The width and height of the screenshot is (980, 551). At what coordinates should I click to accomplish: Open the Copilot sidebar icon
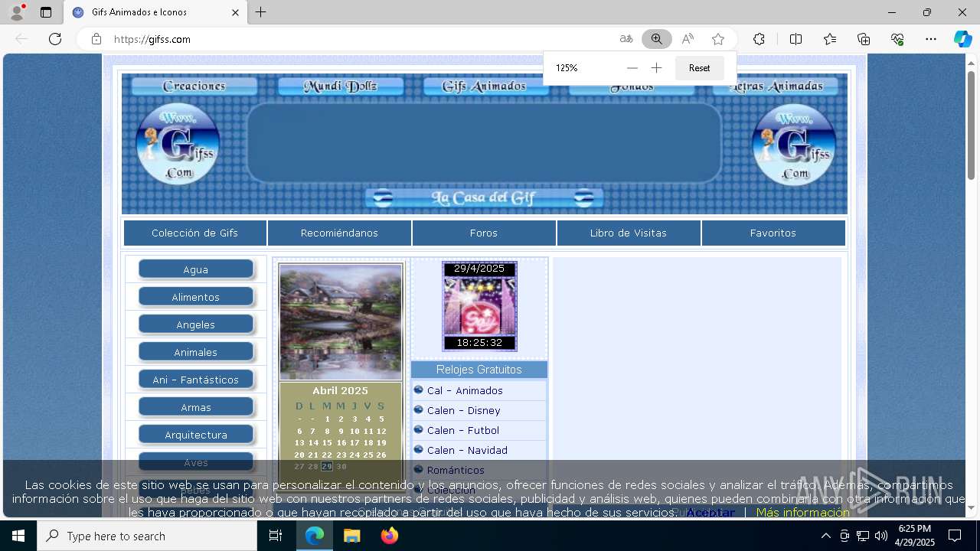click(x=962, y=39)
